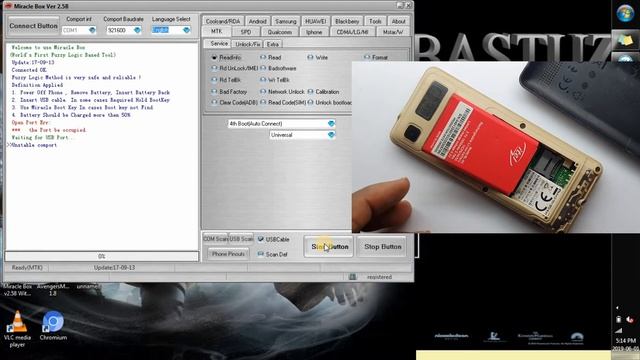The image size is (640, 360).
Task: Select the MTK tab
Action: click(x=216, y=31)
